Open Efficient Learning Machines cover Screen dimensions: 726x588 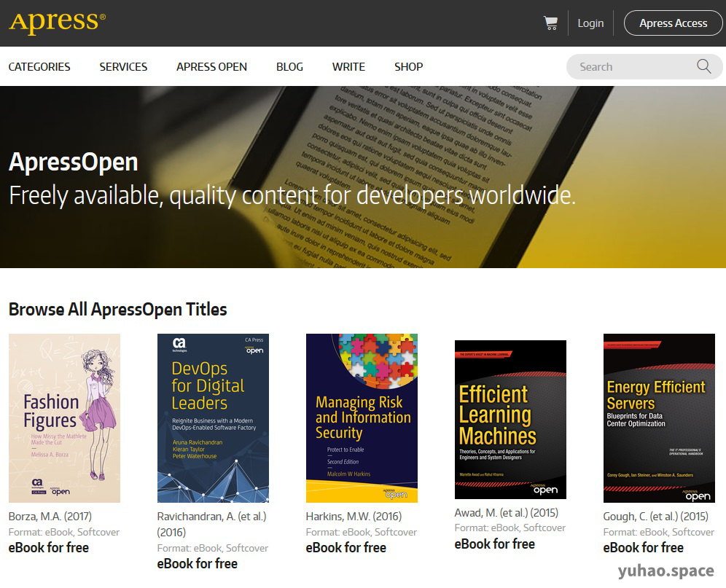[x=510, y=420]
